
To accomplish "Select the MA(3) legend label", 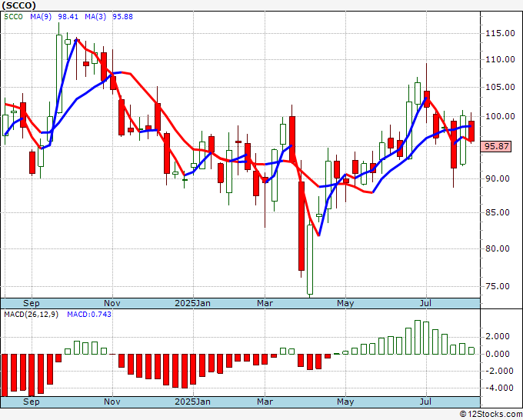I will point(95,17).
